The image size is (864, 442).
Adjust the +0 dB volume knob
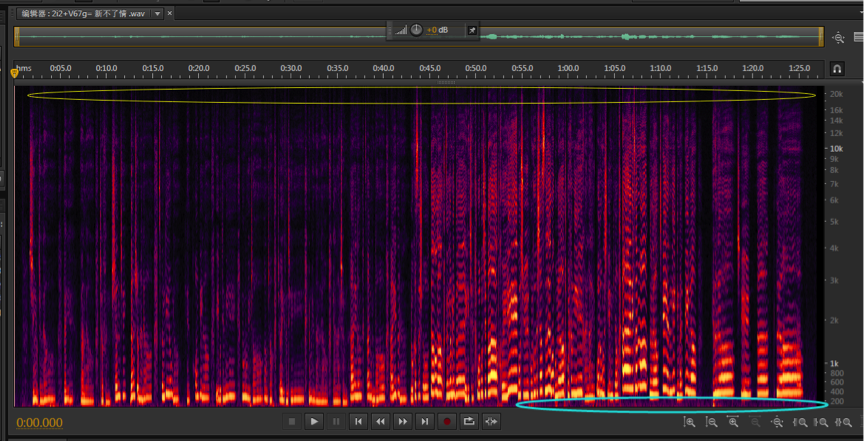416,31
